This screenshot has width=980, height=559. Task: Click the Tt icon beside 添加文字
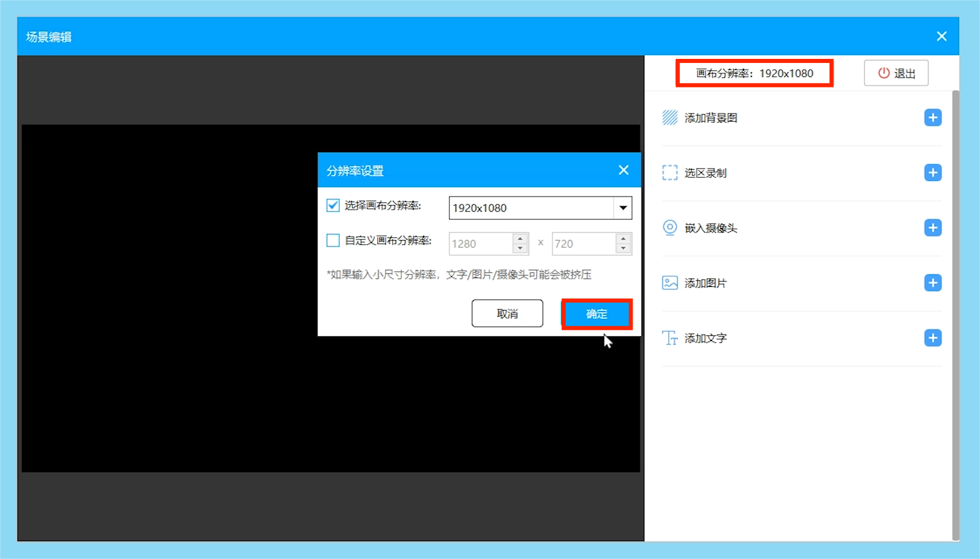(x=669, y=338)
